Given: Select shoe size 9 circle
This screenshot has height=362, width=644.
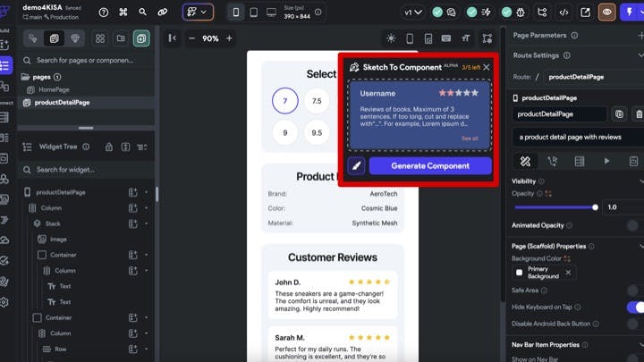Looking at the screenshot, I should click(285, 132).
